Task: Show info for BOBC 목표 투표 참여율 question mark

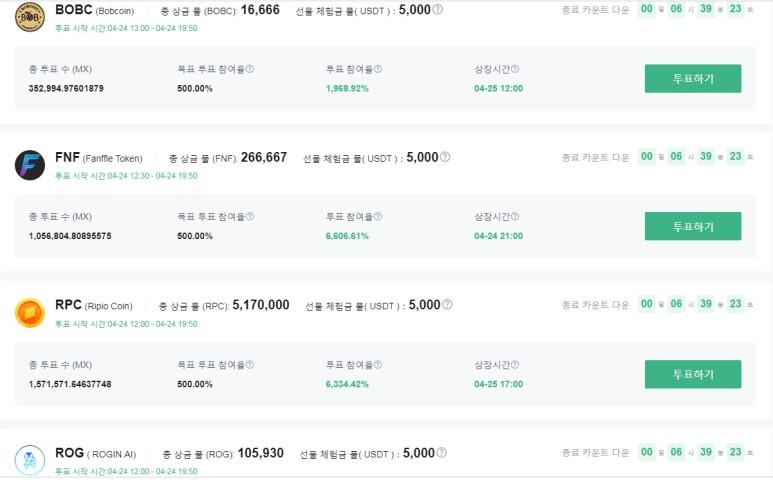Action: click(250, 69)
